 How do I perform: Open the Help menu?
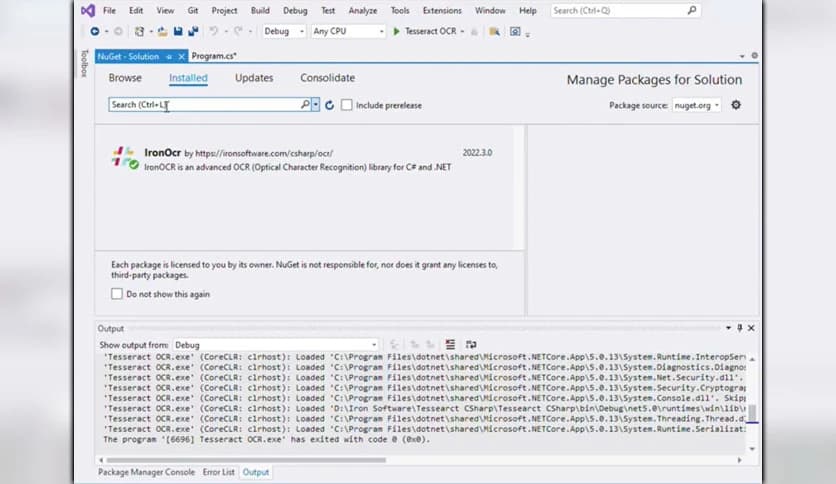tap(528, 10)
